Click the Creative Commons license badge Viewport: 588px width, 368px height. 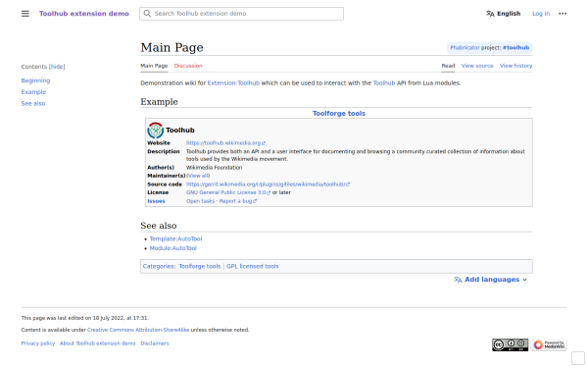[x=510, y=344]
